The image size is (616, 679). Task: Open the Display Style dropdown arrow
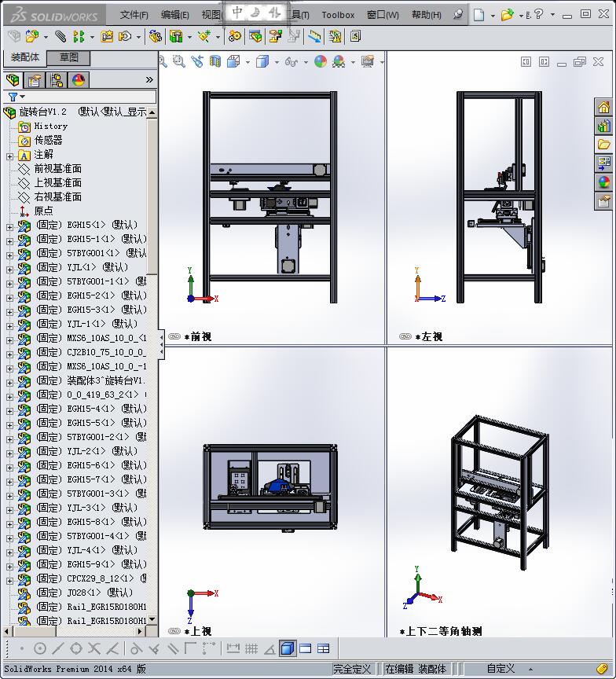pyautogui.click(x=277, y=62)
